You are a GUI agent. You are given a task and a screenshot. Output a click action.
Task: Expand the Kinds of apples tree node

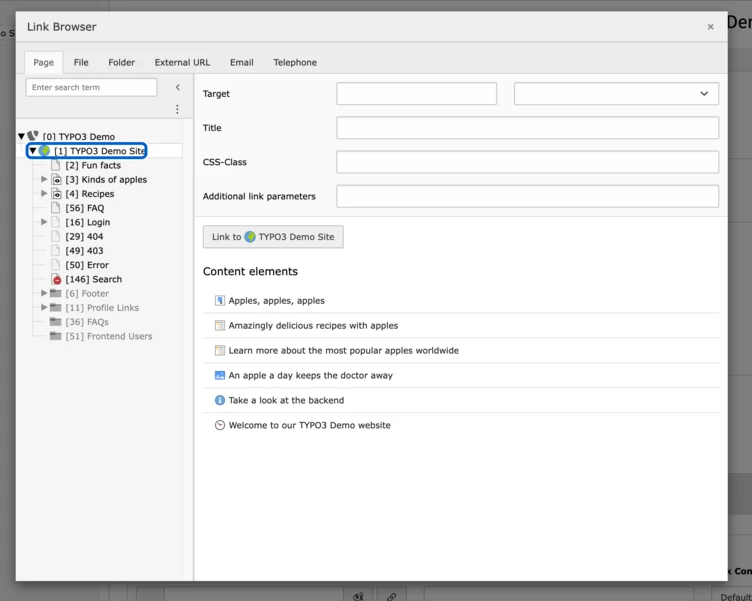click(x=44, y=179)
